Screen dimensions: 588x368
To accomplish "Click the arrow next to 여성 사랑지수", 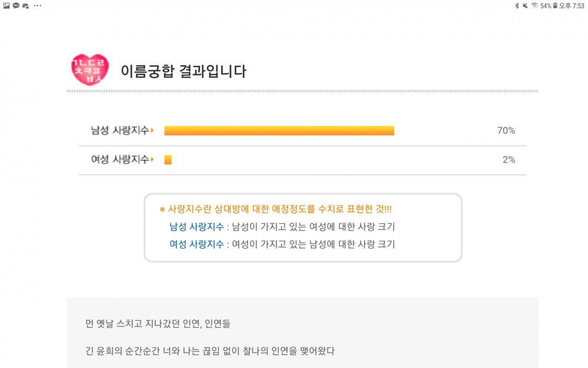I will pyautogui.click(x=152, y=160).
